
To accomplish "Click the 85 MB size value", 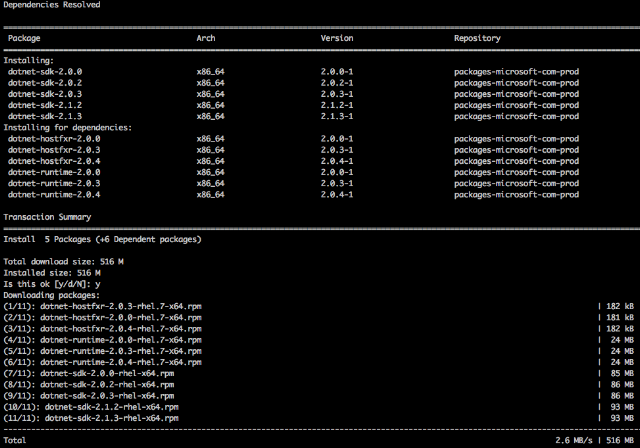I will click(622, 374).
